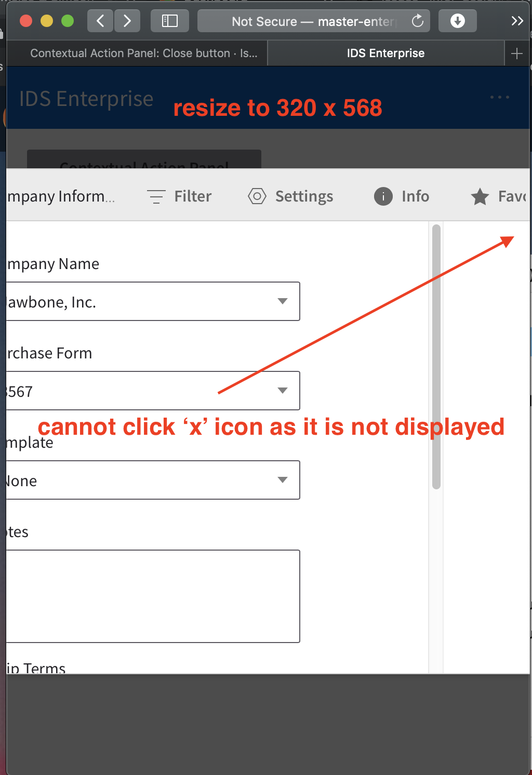Click the Not Secure address bar

(314, 21)
